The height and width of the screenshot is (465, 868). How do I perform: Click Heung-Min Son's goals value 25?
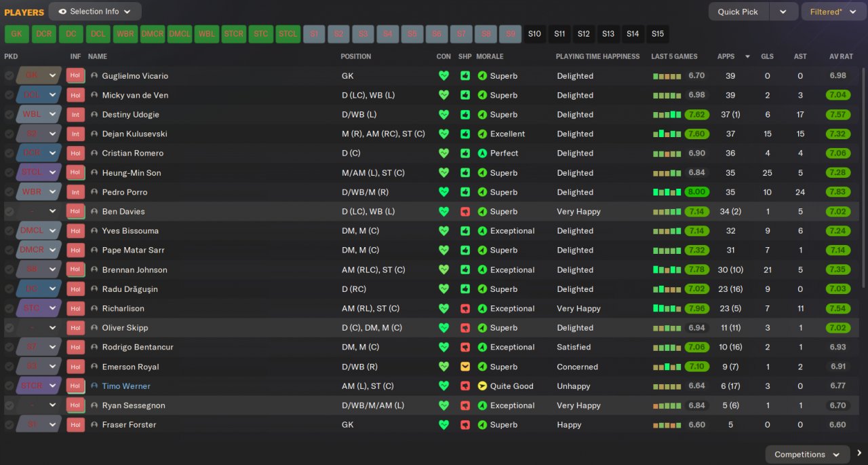[x=768, y=173]
